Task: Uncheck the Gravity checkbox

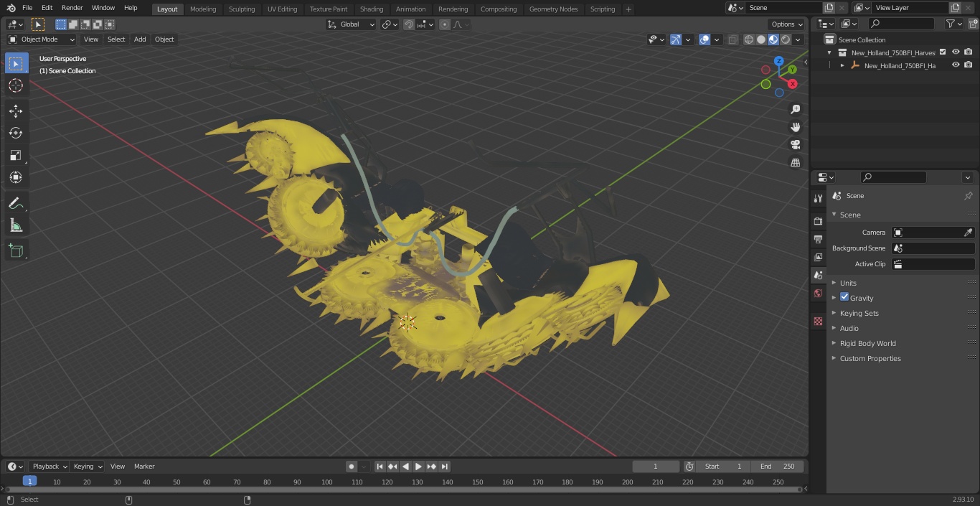Action: point(844,297)
